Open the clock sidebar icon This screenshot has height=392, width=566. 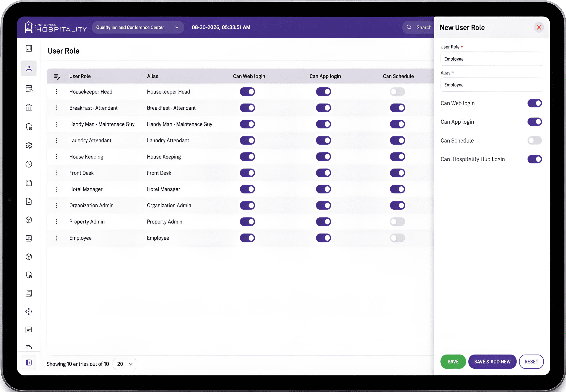29,164
